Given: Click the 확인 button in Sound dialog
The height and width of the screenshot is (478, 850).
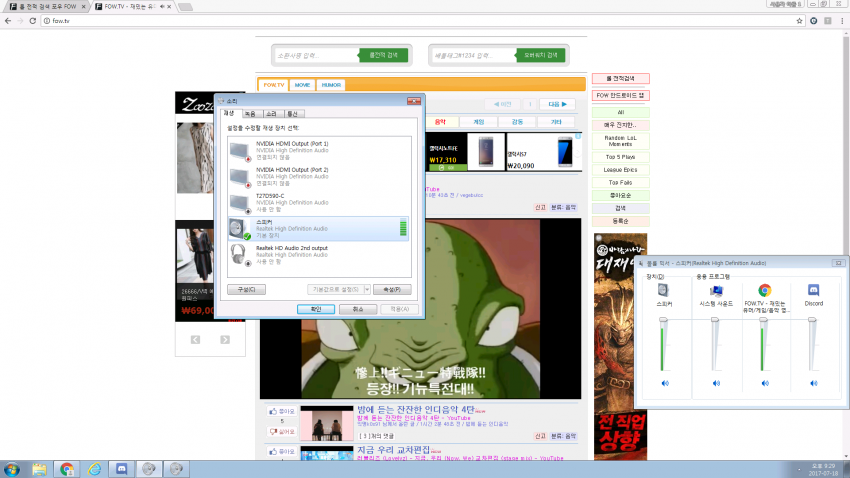Looking at the screenshot, I should click(315, 309).
